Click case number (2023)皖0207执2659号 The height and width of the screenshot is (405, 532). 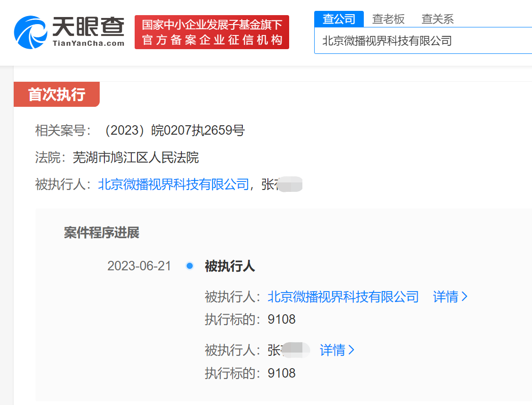click(x=173, y=130)
